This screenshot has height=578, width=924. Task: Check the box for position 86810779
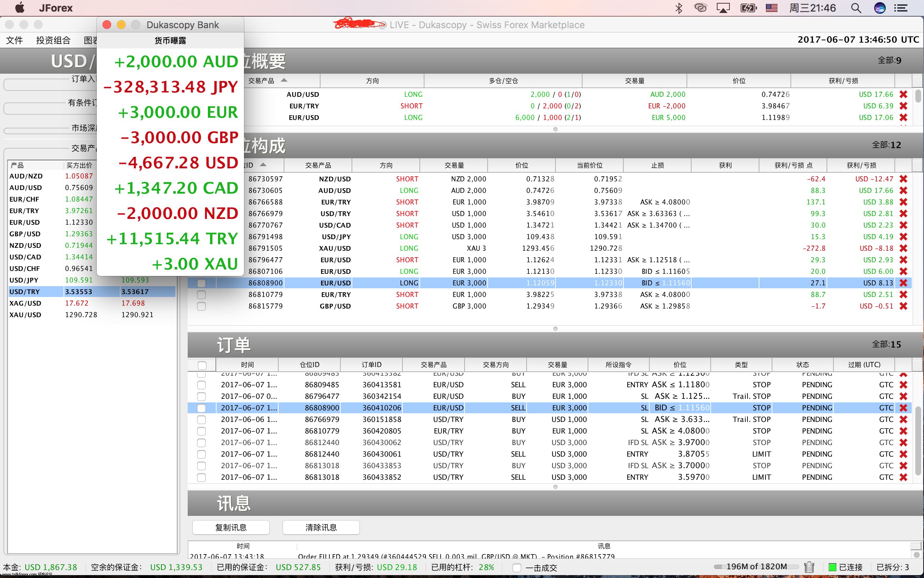tap(201, 295)
